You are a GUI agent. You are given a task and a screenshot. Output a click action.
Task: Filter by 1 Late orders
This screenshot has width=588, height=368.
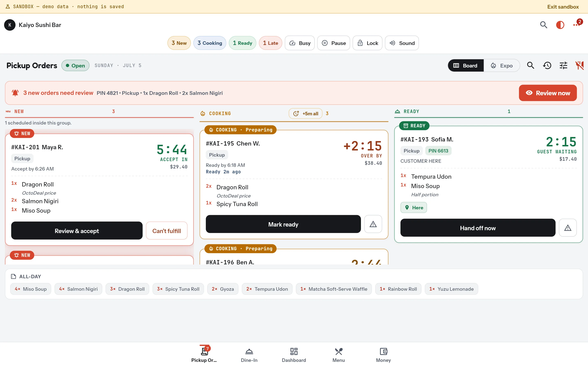click(271, 43)
